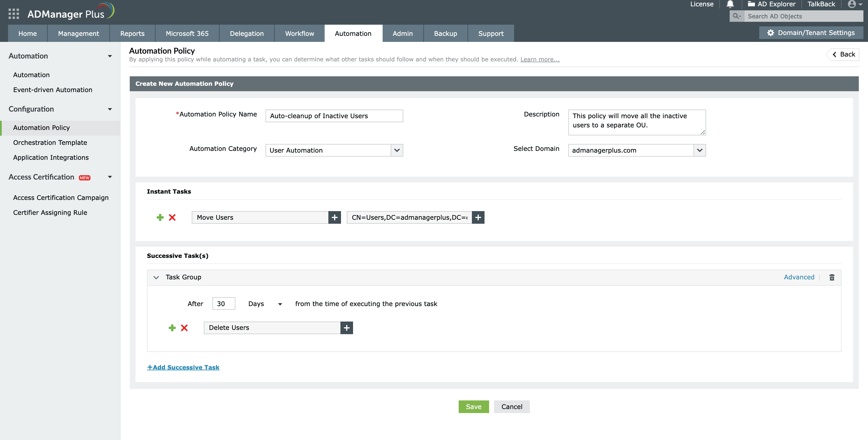The width and height of the screenshot is (868, 440).
Task: Open Select Domain dropdown
Action: (x=700, y=150)
